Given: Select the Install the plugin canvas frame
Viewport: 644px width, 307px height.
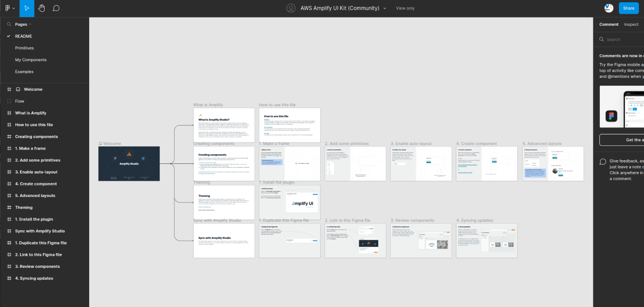Looking at the screenshot, I should pyautogui.click(x=290, y=202).
